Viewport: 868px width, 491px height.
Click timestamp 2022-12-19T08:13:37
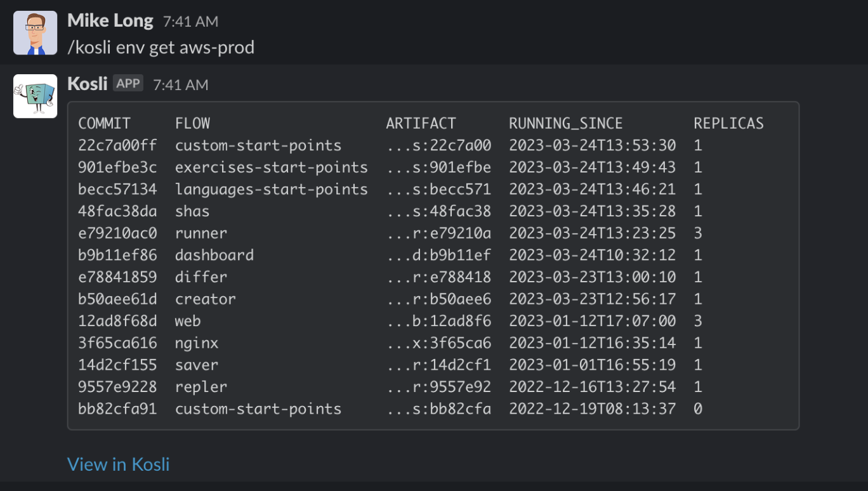[592, 409]
